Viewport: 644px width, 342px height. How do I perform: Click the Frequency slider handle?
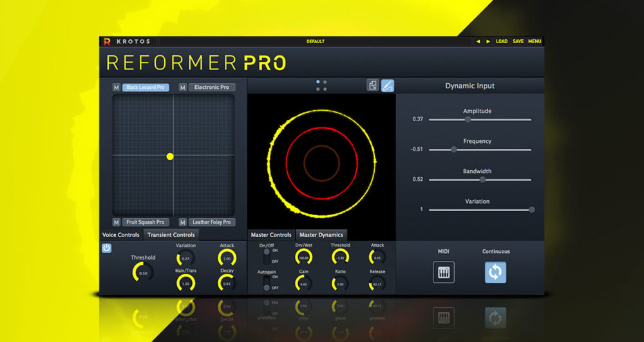(454, 149)
